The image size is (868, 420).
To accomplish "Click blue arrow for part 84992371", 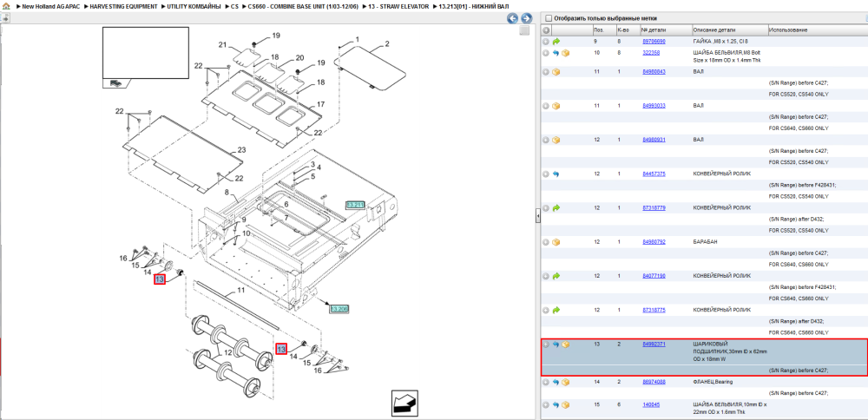I will click(x=556, y=345).
